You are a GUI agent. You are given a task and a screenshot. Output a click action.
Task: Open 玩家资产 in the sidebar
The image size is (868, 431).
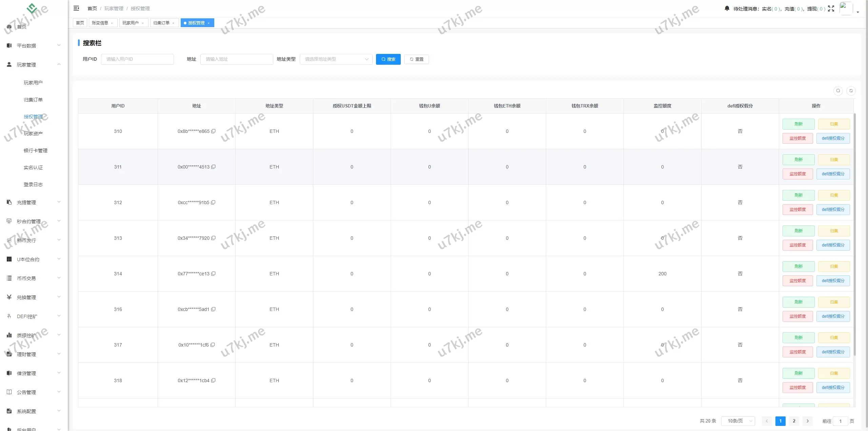[33, 133]
